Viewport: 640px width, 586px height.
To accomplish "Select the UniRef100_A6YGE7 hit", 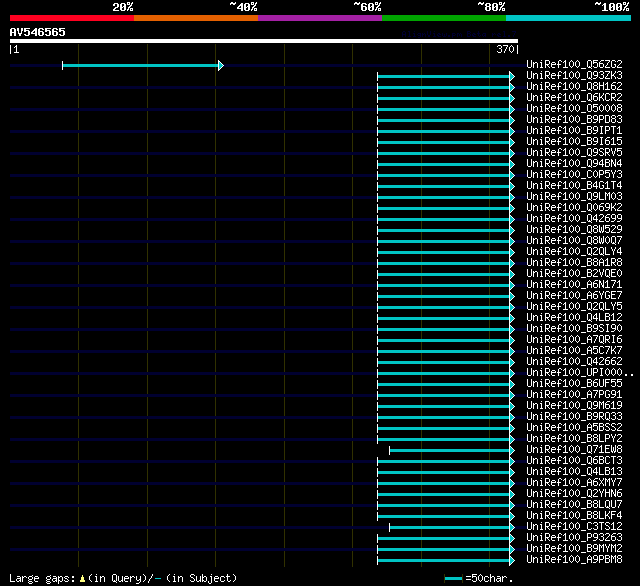I will tap(574, 296).
